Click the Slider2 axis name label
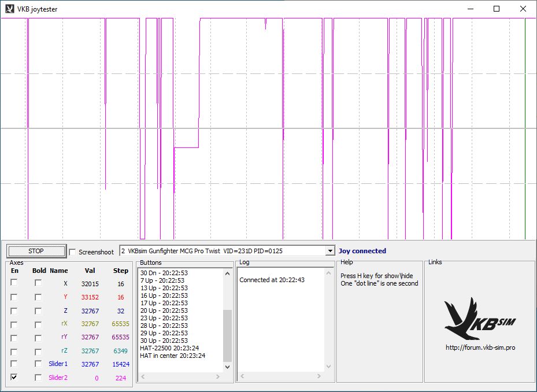The image size is (537, 392). (58, 378)
